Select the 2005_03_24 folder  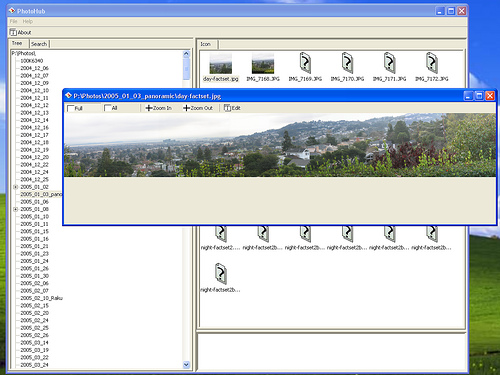coord(34,365)
